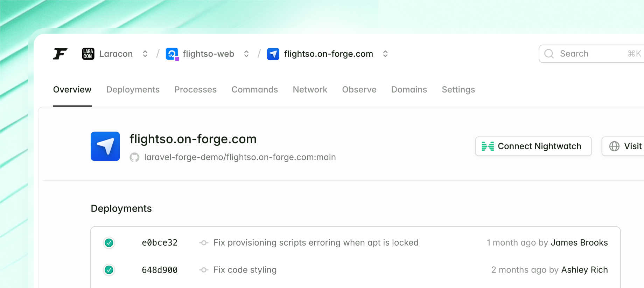
Task: Expand the Laracon organization switcher chevrons
Action: pos(145,54)
